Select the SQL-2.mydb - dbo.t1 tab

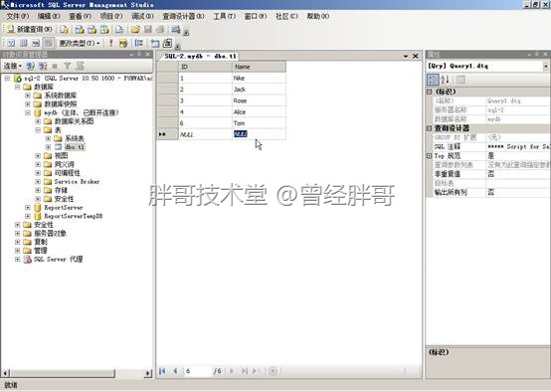(200, 56)
